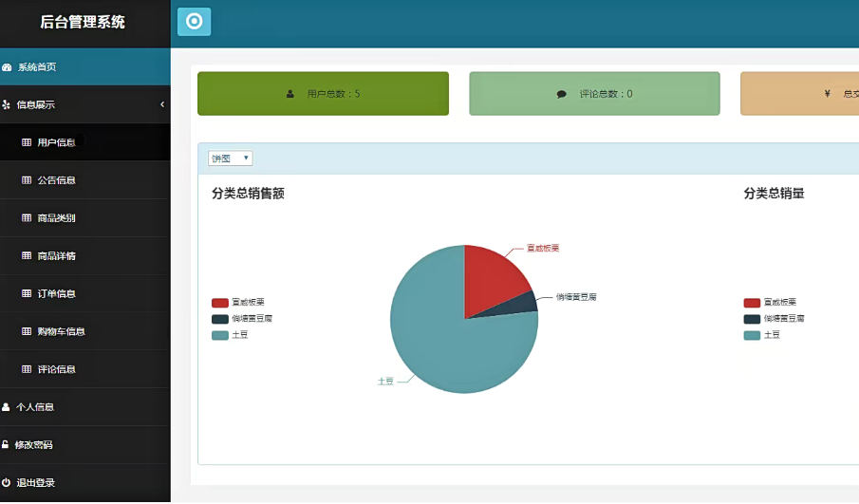The height and width of the screenshot is (504, 859).
Task: Click the 分类总销量 chart title
Action: pos(775,194)
